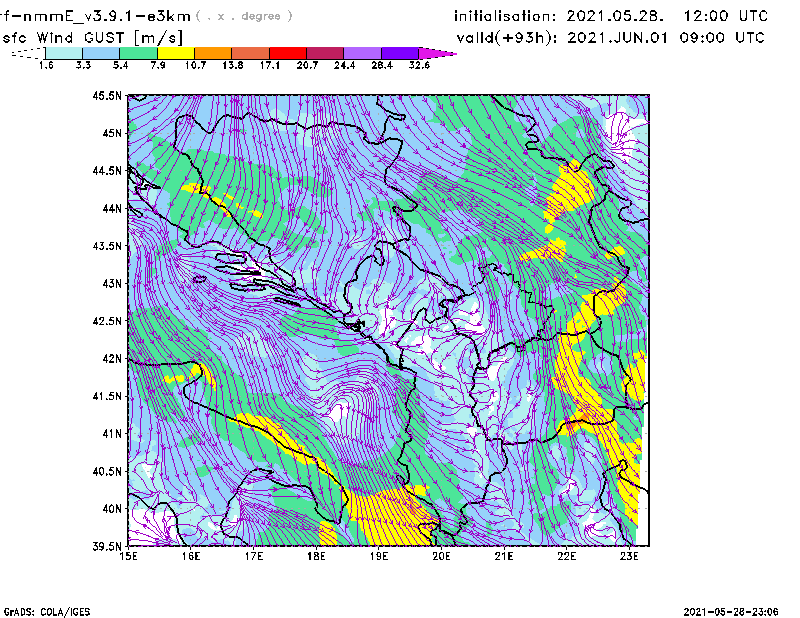
Task: Select the green legend color swatch
Action: [x=139, y=52]
